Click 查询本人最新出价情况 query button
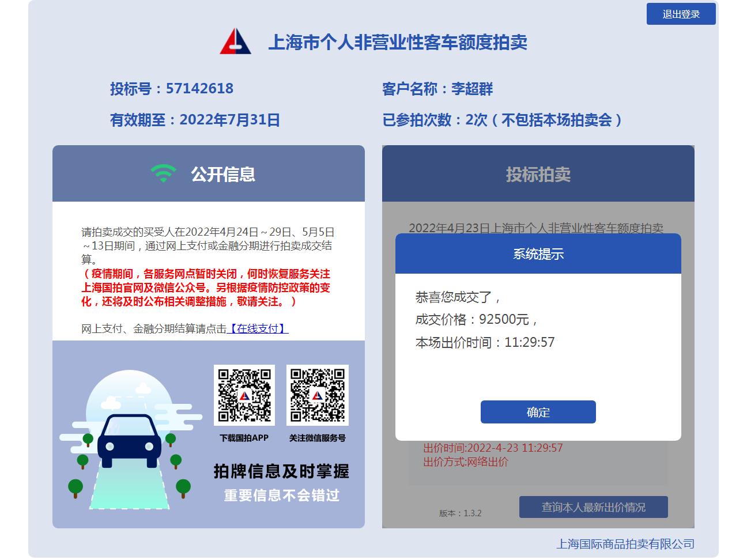This screenshot has width=747, height=560. coord(593,507)
